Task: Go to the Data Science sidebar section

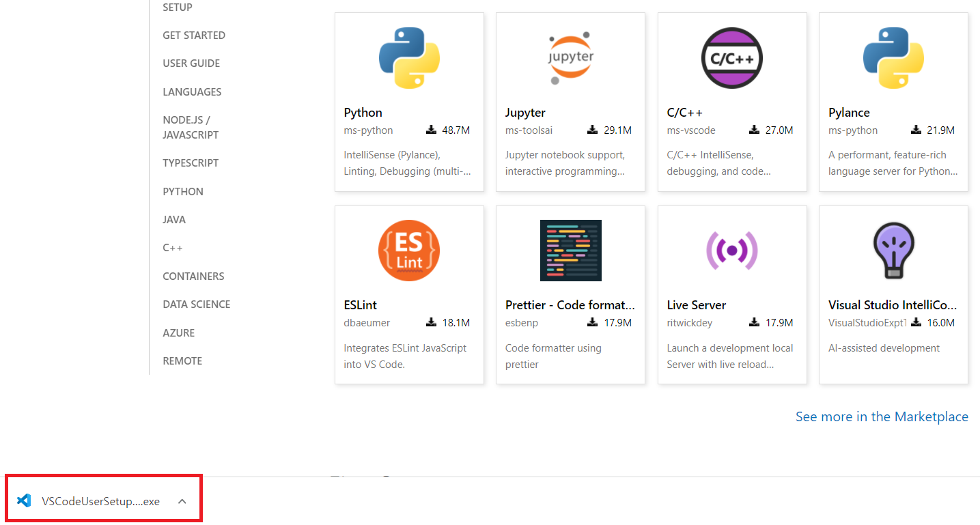Action: [197, 304]
